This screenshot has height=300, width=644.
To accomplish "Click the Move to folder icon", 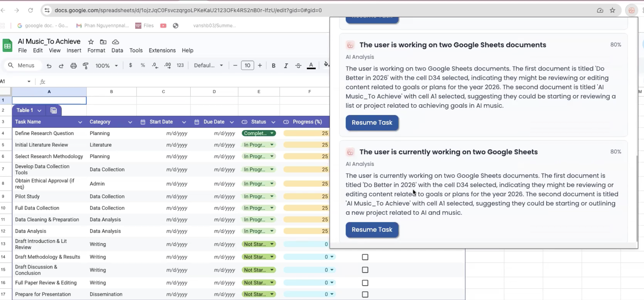I will pos(103,42).
